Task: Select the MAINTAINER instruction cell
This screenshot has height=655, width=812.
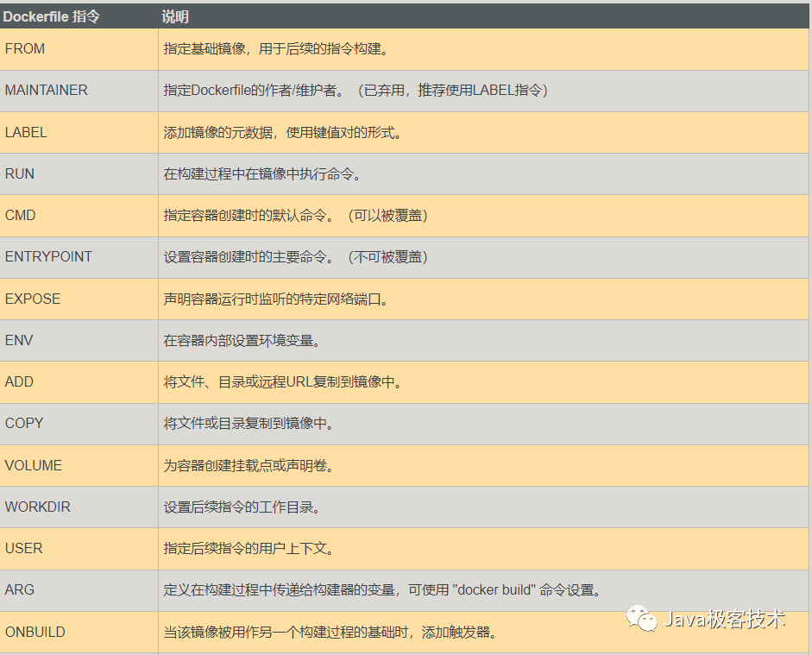Action: (79, 91)
